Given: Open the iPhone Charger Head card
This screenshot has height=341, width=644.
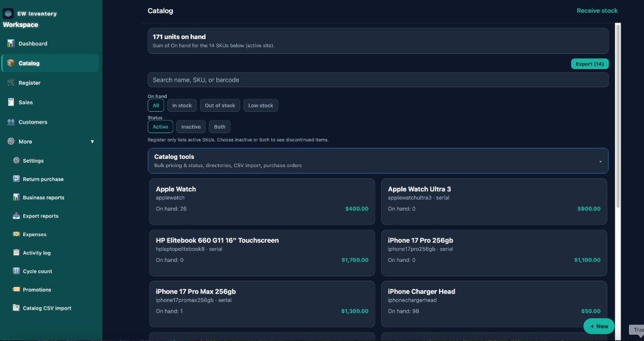Looking at the screenshot, I should point(494,304).
